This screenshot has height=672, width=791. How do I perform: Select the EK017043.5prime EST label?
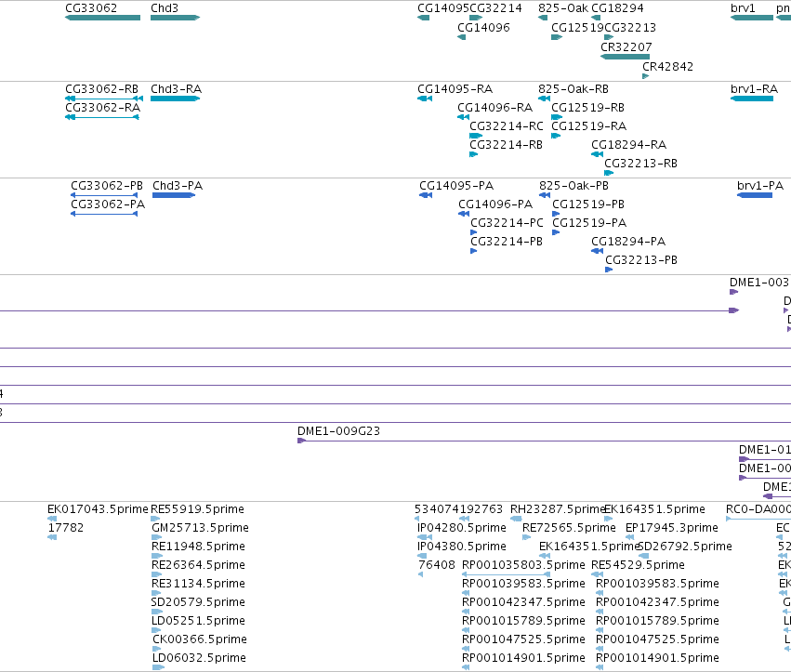98,509
